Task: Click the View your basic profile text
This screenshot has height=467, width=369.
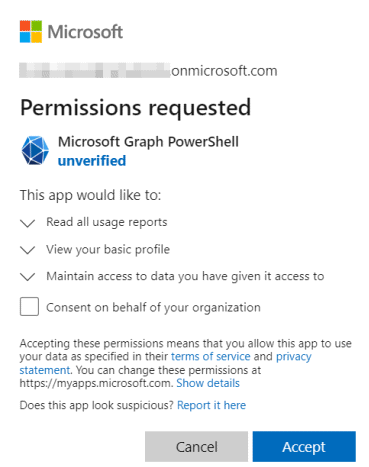Action: [108, 249]
